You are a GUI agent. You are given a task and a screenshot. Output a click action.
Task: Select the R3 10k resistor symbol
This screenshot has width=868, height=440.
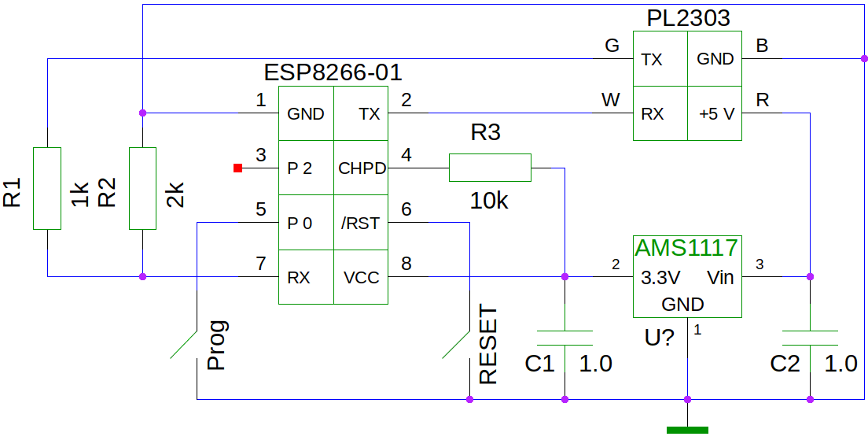click(490, 168)
